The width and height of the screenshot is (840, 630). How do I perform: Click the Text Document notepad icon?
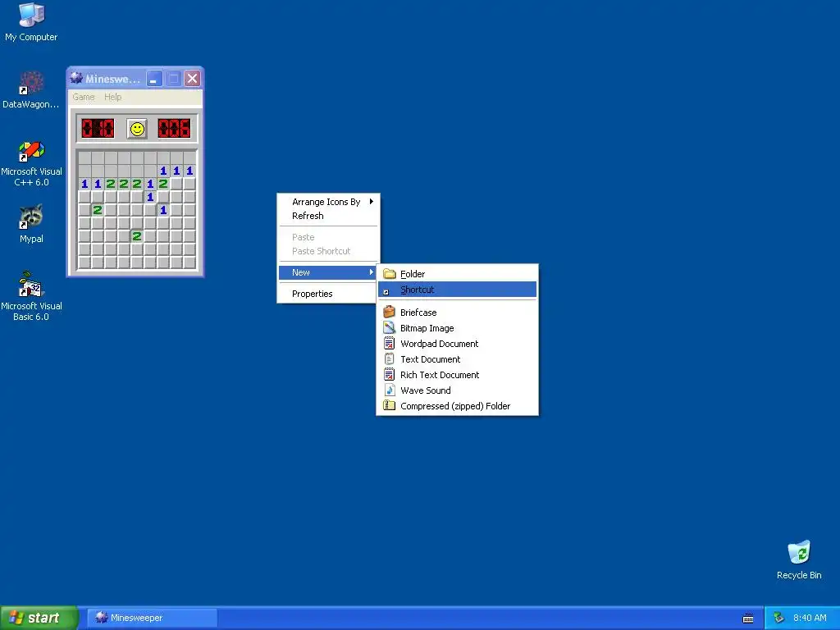click(390, 359)
